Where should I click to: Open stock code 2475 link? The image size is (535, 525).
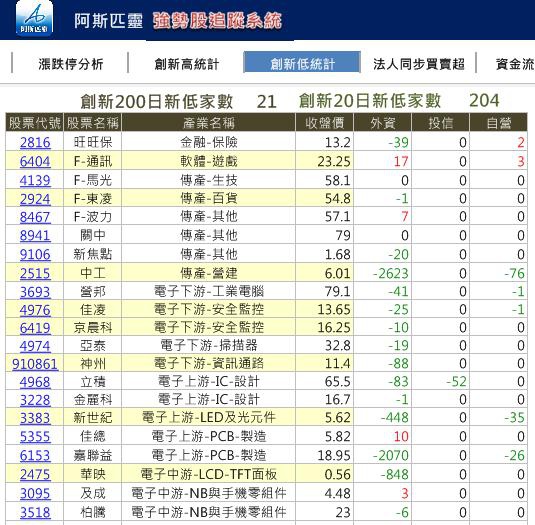click(35, 475)
